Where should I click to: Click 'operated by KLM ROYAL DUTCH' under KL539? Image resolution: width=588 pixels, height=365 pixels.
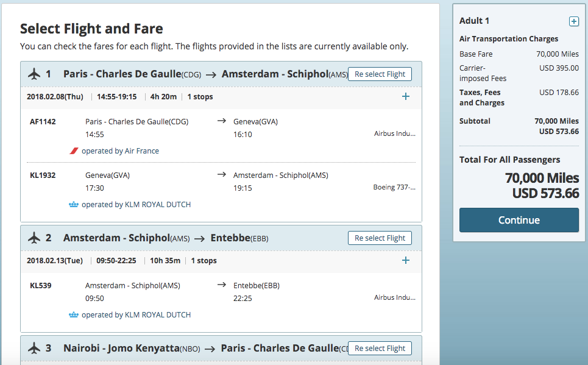136,315
